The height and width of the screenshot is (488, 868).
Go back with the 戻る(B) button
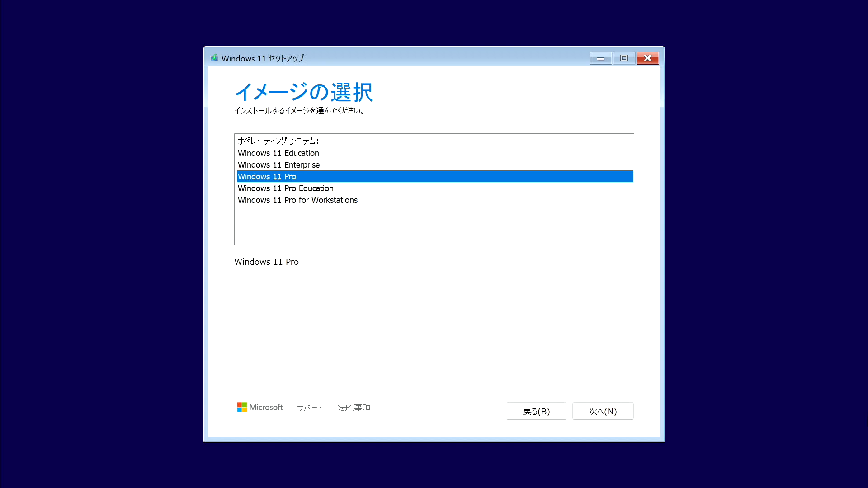tap(536, 411)
